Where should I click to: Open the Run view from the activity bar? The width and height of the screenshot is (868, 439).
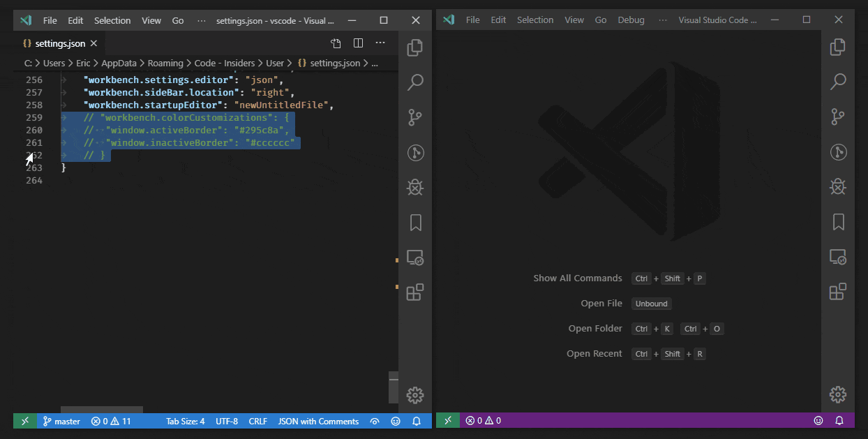[x=415, y=152]
